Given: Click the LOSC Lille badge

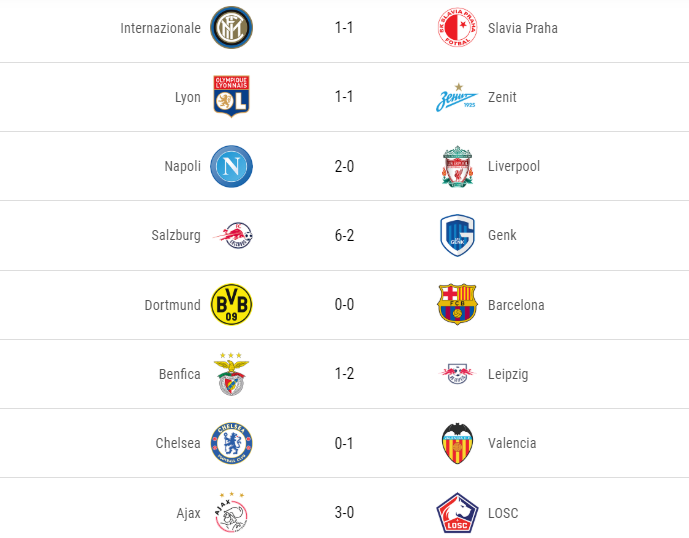Looking at the screenshot, I should (457, 513).
